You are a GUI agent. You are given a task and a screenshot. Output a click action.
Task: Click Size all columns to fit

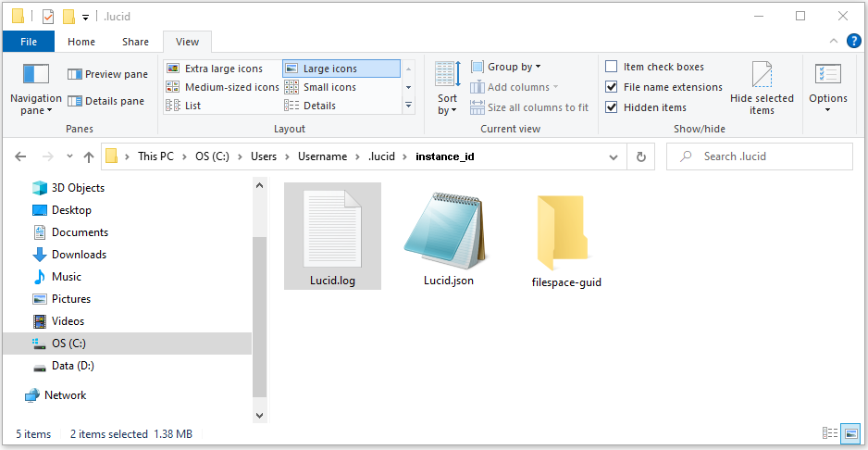pyautogui.click(x=529, y=107)
